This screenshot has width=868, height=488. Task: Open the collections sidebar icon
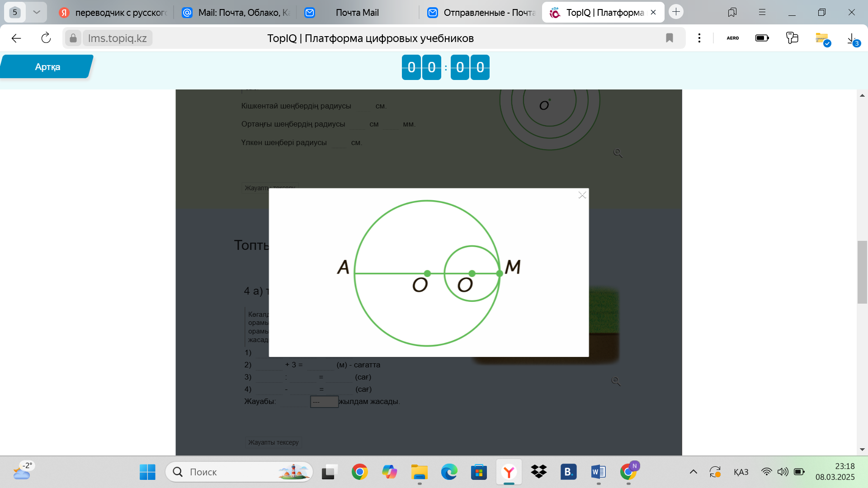pyautogui.click(x=732, y=13)
